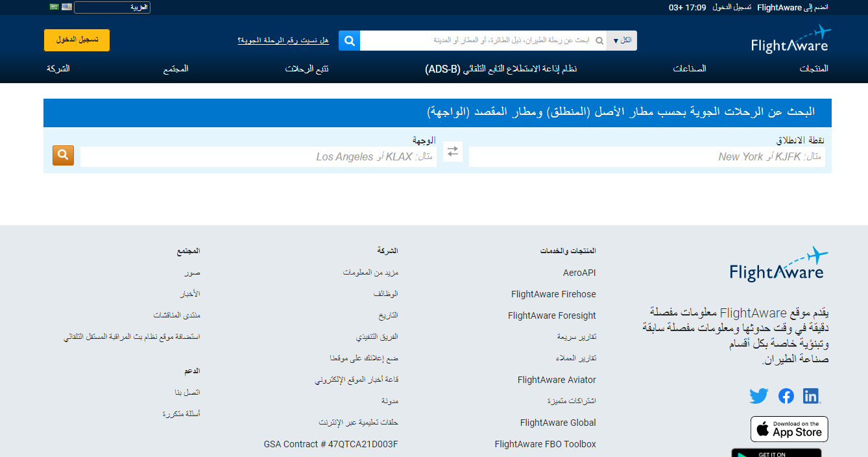Click the تسجيل الدخول link in top bar
This screenshot has width=868, height=457.
(x=732, y=7)
